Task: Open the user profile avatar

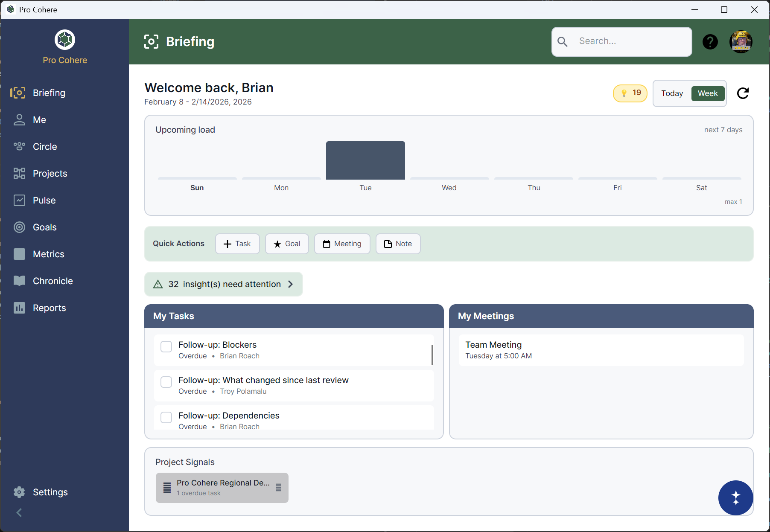Action: click(741, 42)
